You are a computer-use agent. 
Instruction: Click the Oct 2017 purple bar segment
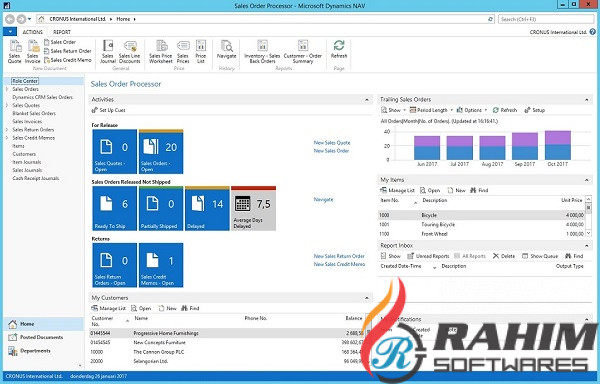point(558,137)
